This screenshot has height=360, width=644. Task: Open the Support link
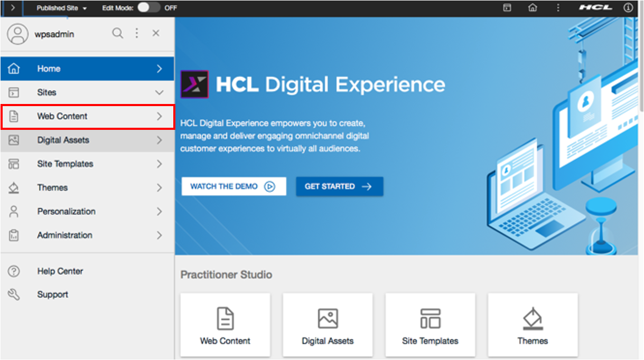click(x=52, y=295)
